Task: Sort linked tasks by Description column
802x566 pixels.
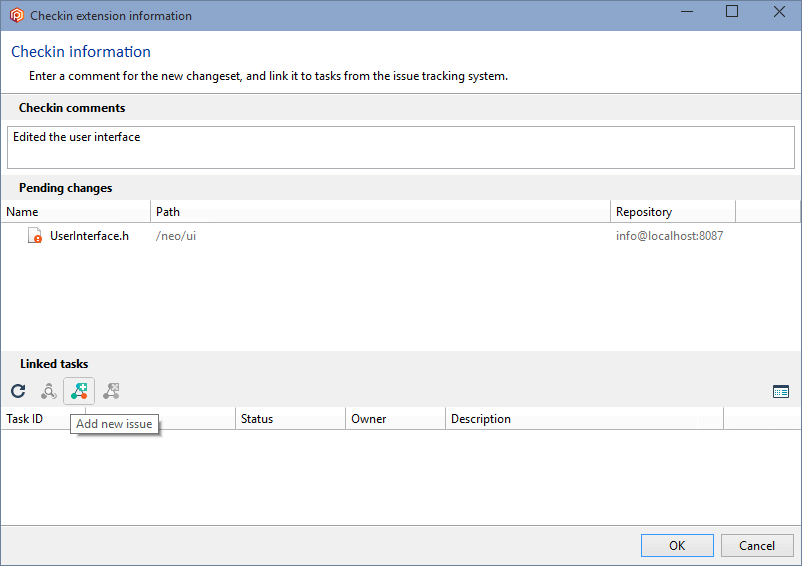Action: 585,419
